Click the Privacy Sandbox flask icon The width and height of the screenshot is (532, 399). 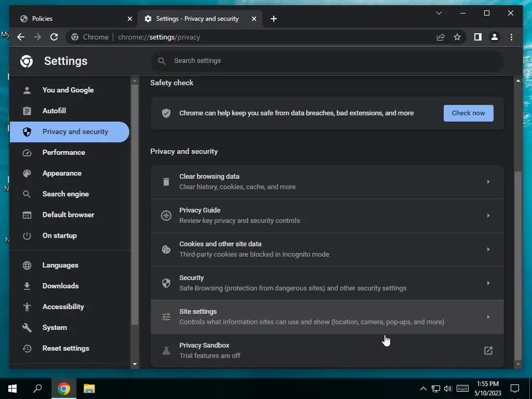pos(166,351)
